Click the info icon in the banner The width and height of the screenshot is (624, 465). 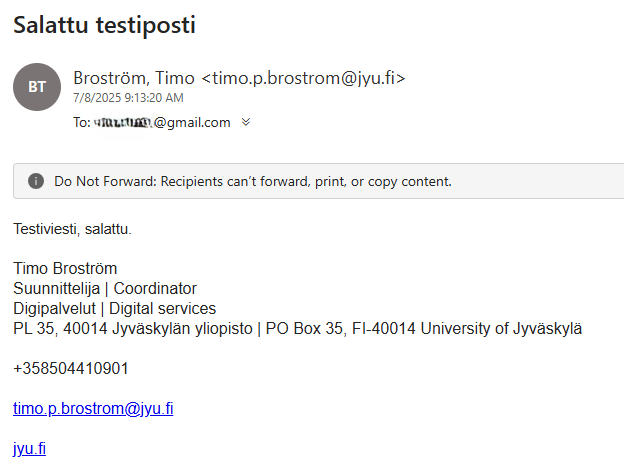pos(36,181)
